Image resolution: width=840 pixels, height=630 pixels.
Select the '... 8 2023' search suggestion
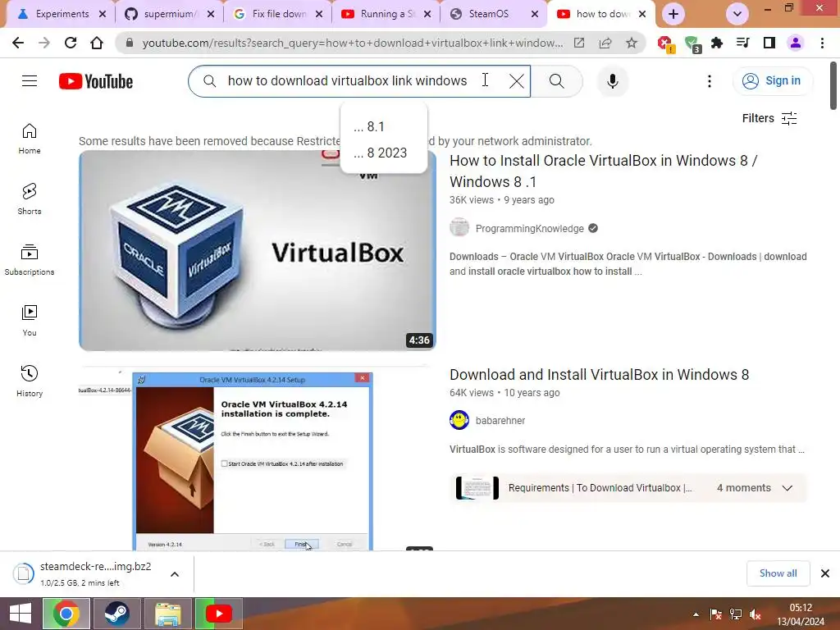click(384, 153)
